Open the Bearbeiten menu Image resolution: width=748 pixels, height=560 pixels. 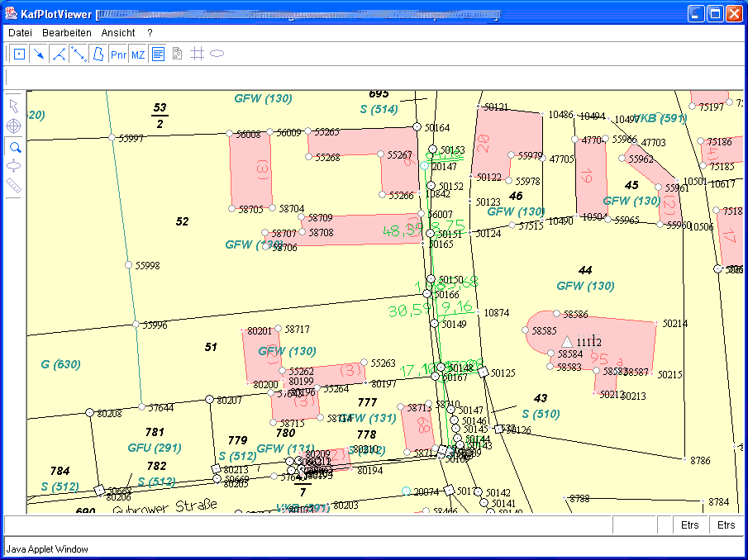[67, 32]
